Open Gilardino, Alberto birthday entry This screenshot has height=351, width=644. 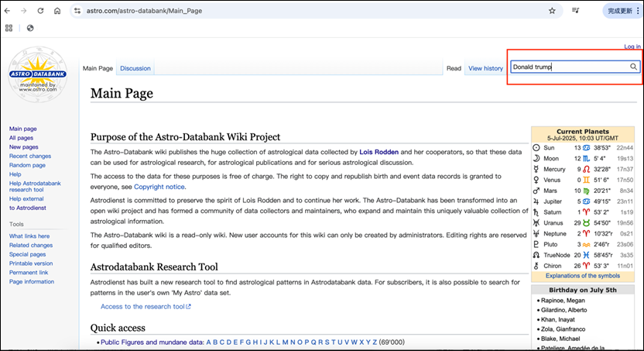point(564,310)
